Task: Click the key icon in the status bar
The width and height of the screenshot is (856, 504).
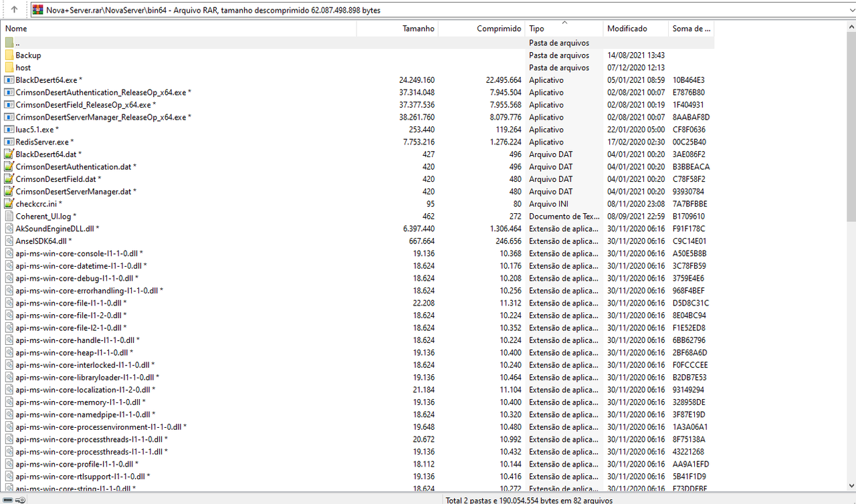Action: coord(21,499)
